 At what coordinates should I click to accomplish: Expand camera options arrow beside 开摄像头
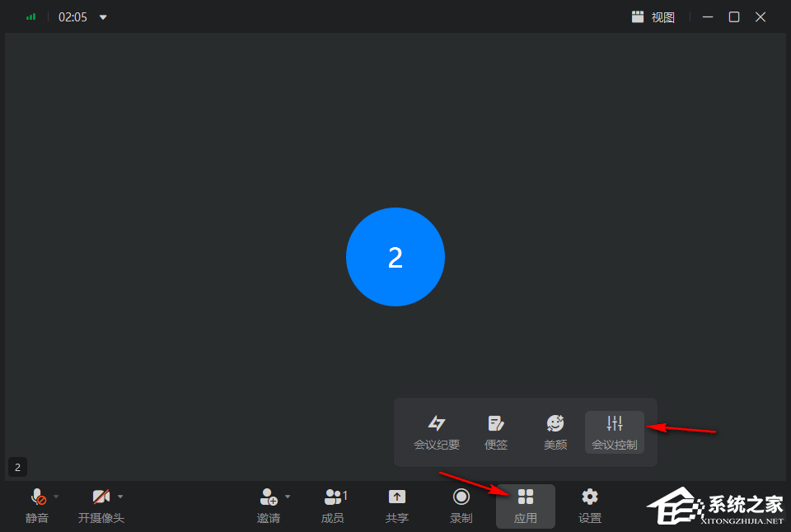click(x=120, y=497)
